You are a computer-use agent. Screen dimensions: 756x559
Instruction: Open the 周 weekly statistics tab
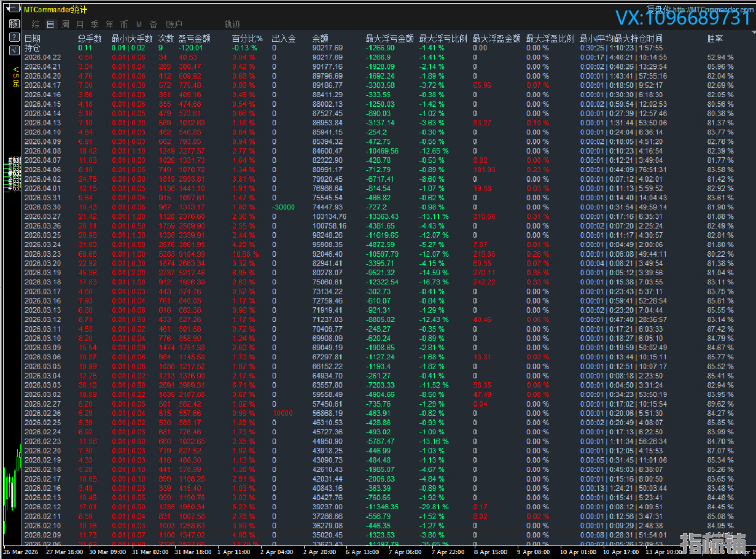click(65, 25)
